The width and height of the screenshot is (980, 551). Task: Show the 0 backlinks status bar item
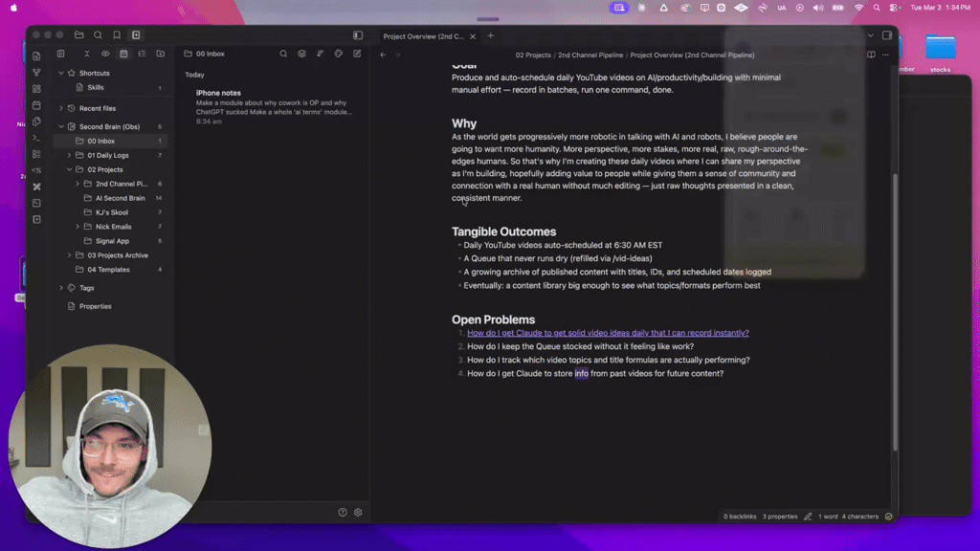[740, 517]
